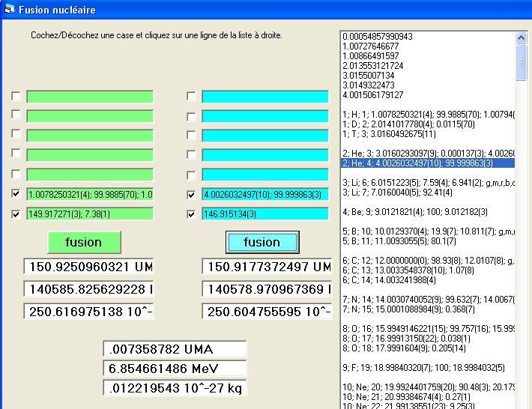Uncheck the box beside 4.0026032497(10) cyan field

pos(191,195)
